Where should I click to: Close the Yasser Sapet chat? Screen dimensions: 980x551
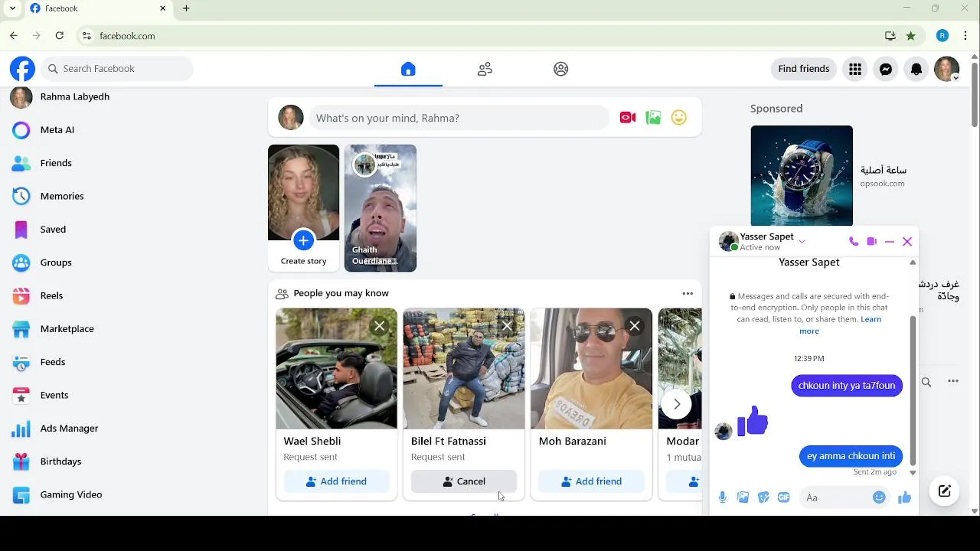(907, 242)
